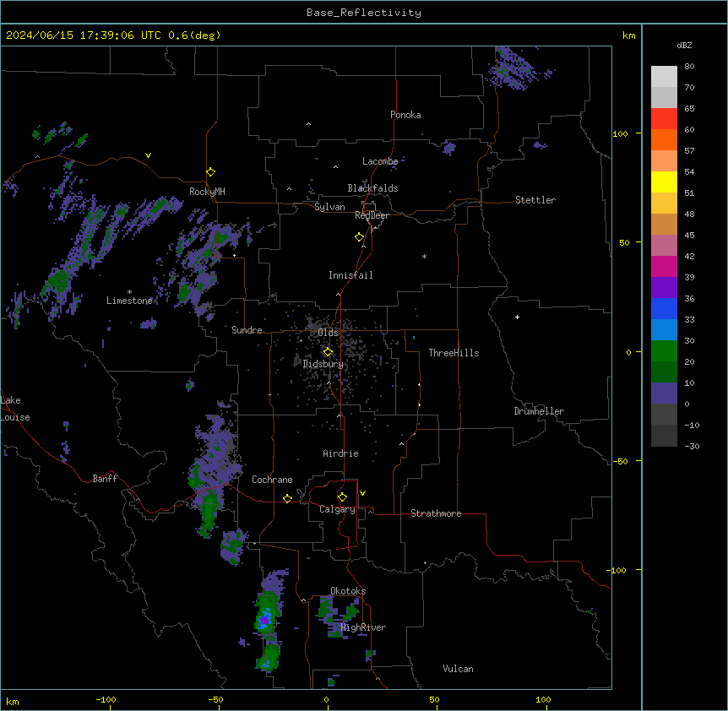Click the dBZ legend heading

pos(684,45)
